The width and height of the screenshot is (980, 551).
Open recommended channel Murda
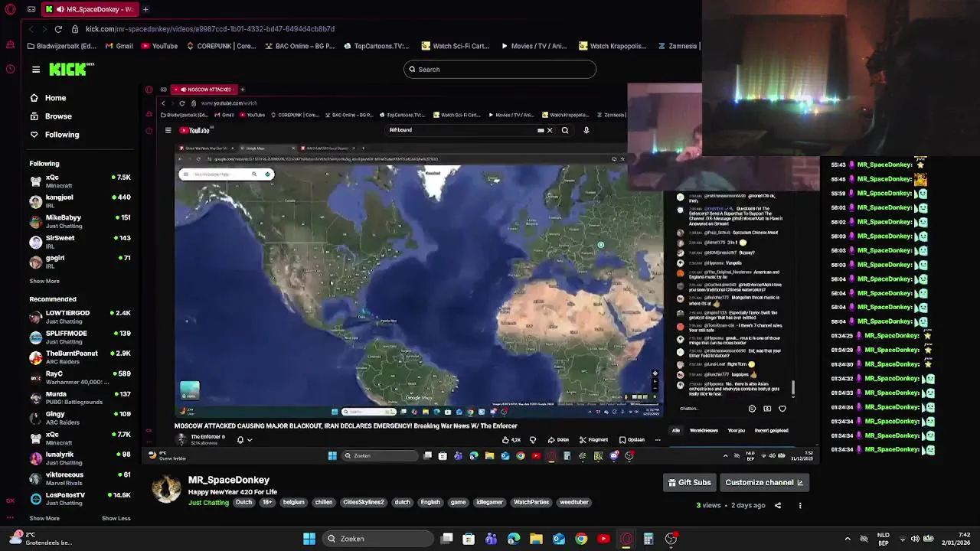tap(80, 398)
